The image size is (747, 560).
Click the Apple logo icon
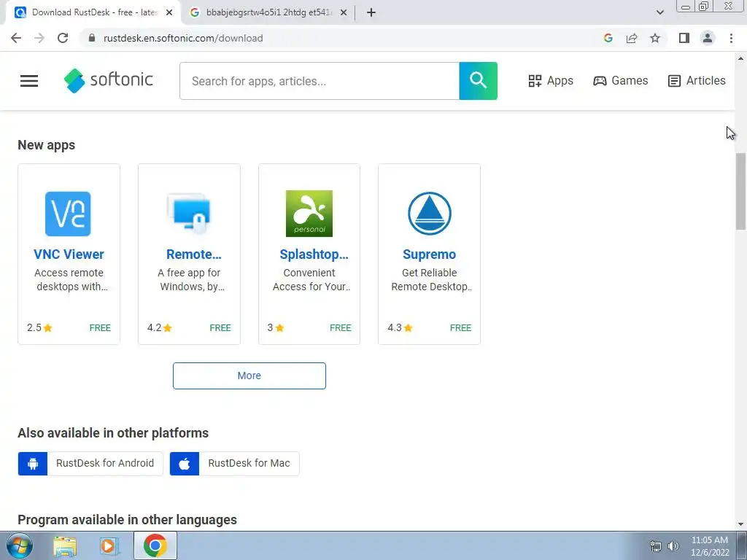click(x=185, y=463)
